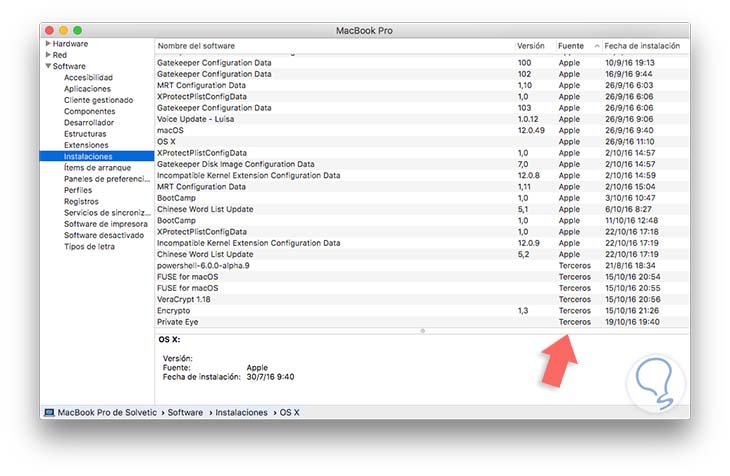The image size is (730, 476).
Task: Select Instalaciones in the sidebar
Action: click(x=97, y=156)
